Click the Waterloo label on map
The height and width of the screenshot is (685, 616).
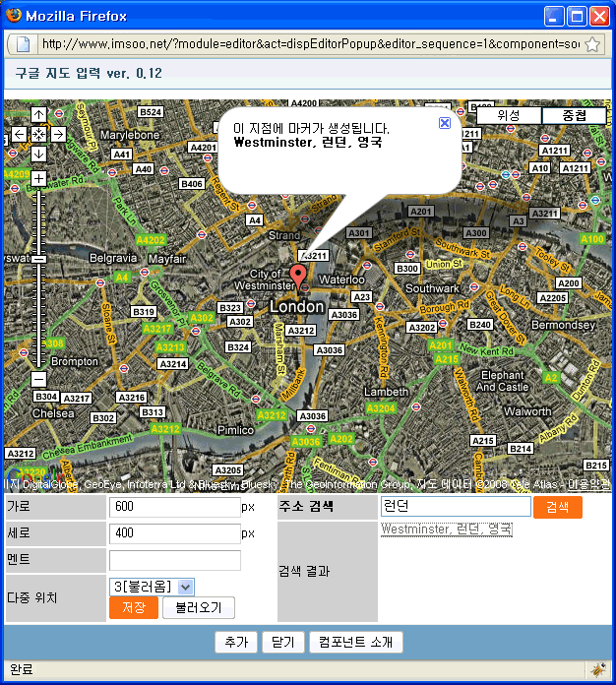[x=341, y=280]
